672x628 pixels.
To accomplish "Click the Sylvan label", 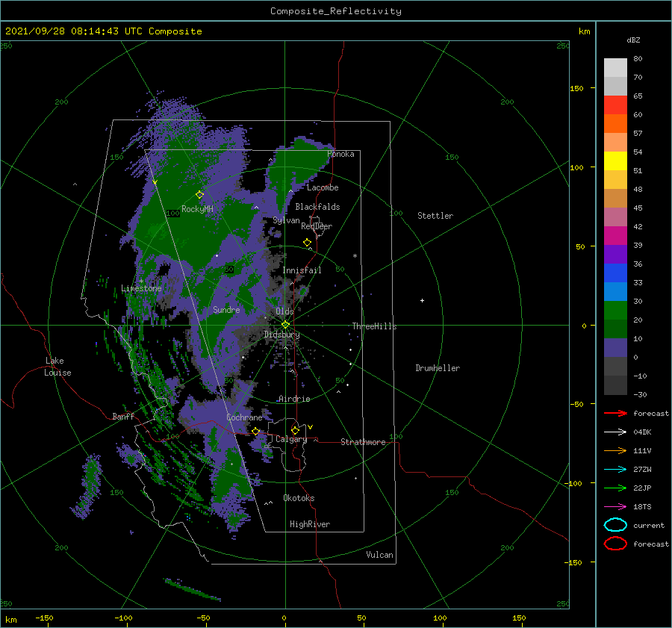I will click(x=286, y=220).
